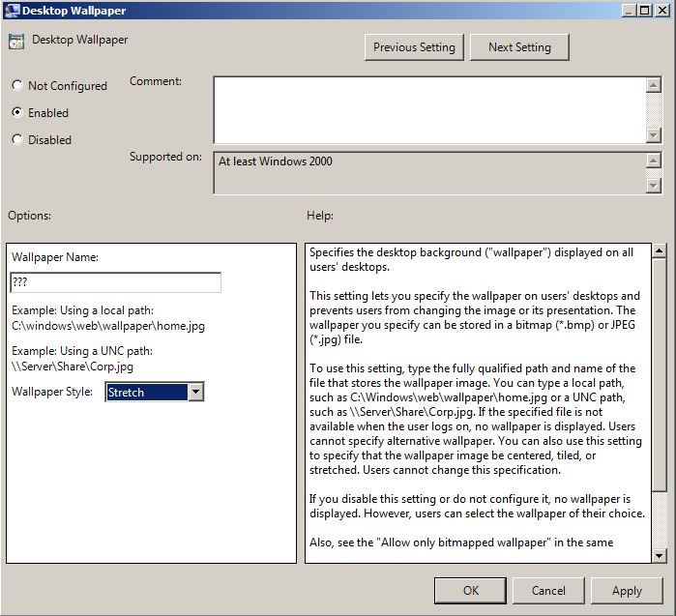The height and width of the screenshot is (616, 676).
Task: Go to Previous Setting
Action: pyautogui.click(x=414, y=47)
